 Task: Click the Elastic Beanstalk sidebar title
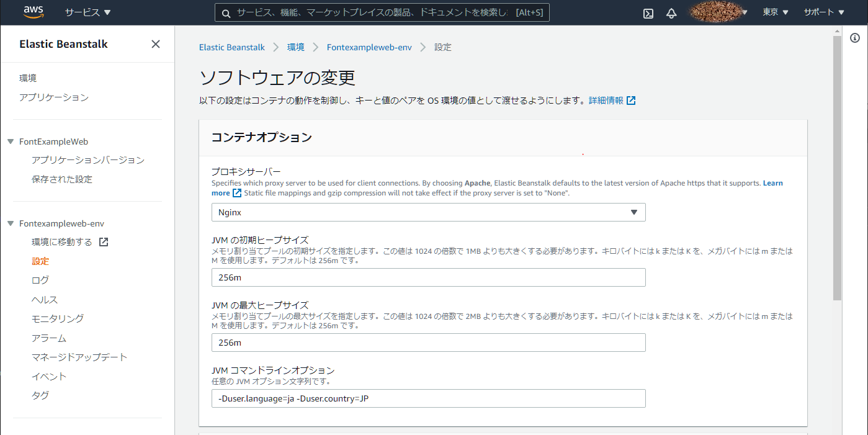(63, 44)
